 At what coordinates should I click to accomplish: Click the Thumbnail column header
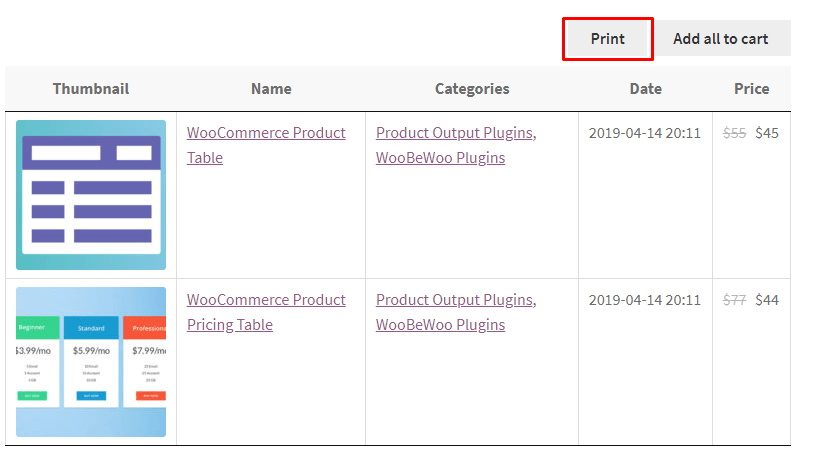(x=91, y=89)
